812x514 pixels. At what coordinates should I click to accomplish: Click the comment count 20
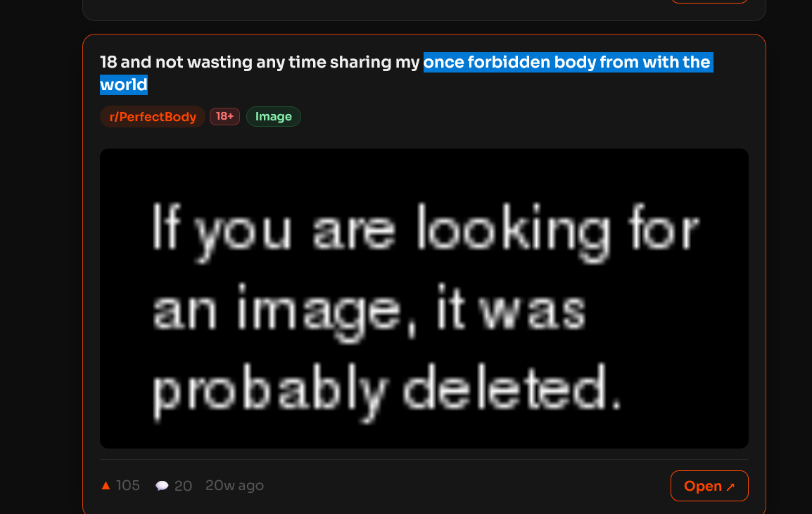[x=184, y=486]
